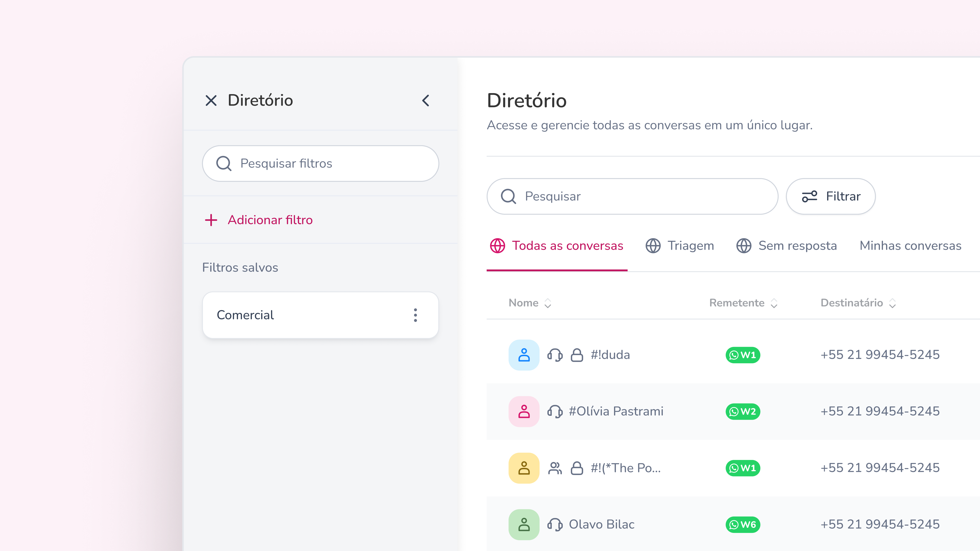Click the main Pesquisar search field
Viewport: 980px width, 551px height.
tap(632, 196)
